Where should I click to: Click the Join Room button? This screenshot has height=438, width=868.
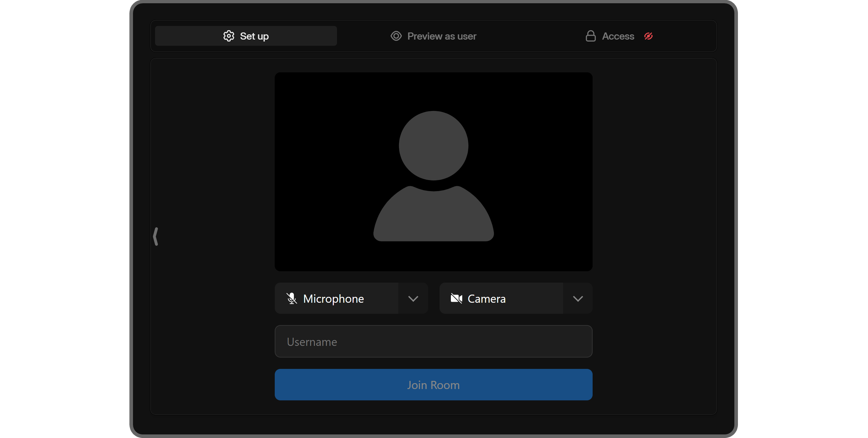click(x=433, y=385)
